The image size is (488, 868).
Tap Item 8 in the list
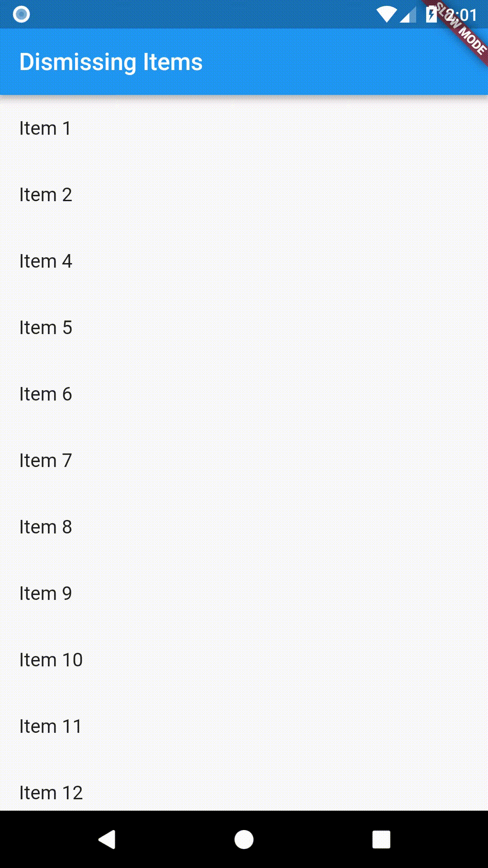point(46,527)
